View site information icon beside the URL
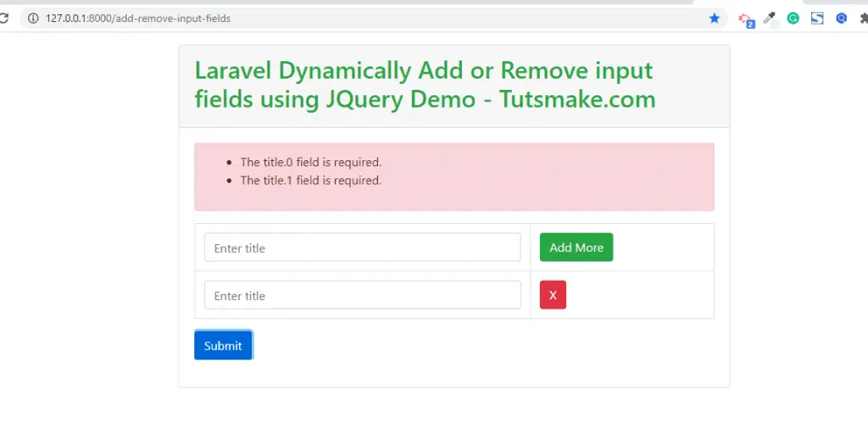Screen dimensions: 868x446 point(33,19)
